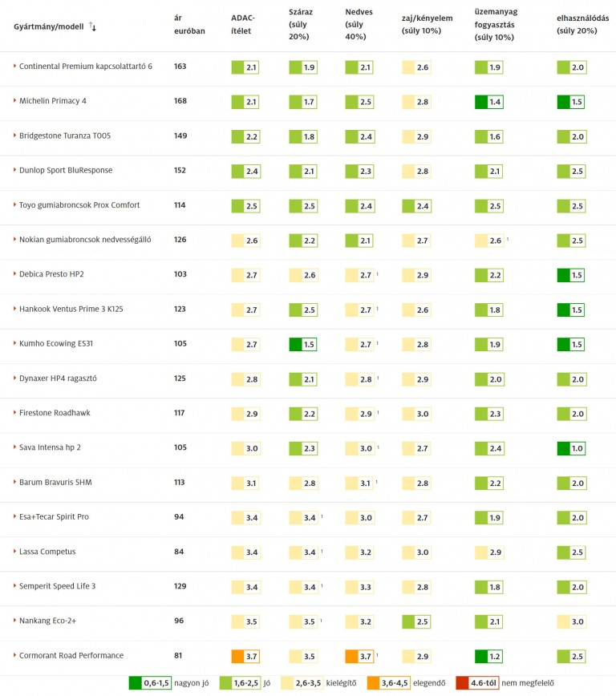The width and height of the screenshot is (616, 696).
Task: Click Sava Intensa's dark green 1.0 wear rating
Action: point(570,448)
